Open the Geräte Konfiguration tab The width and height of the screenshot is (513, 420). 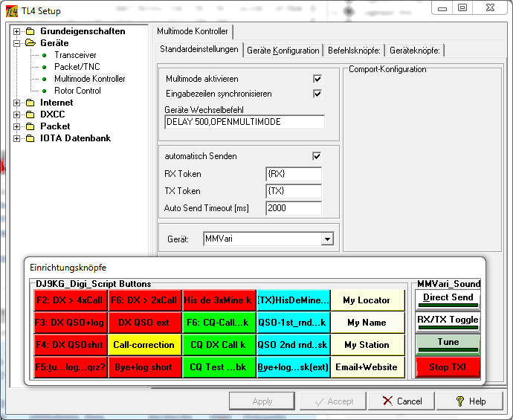pyautogui.click(x=283, y=51)
